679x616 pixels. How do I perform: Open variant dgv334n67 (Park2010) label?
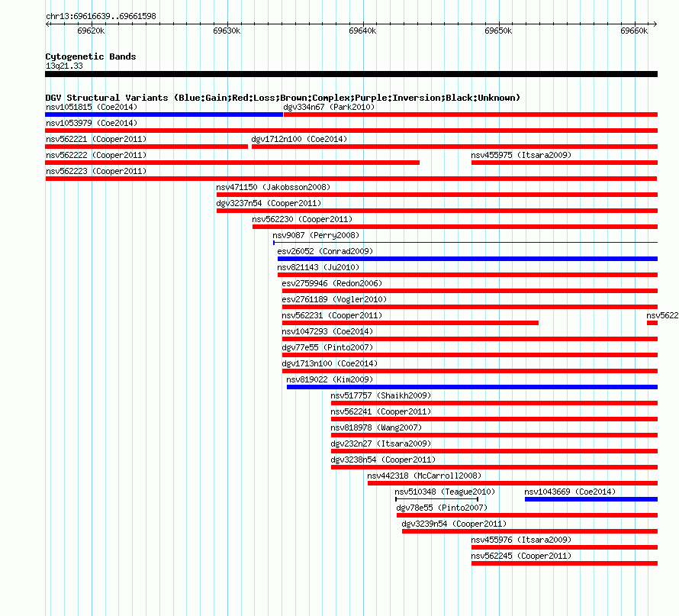coord(329,107)
